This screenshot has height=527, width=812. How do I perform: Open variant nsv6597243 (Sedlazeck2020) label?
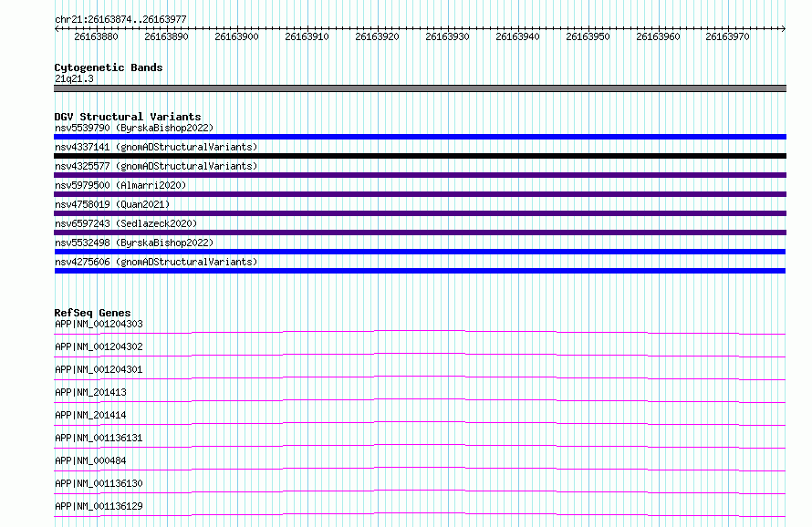coord(126,223)
